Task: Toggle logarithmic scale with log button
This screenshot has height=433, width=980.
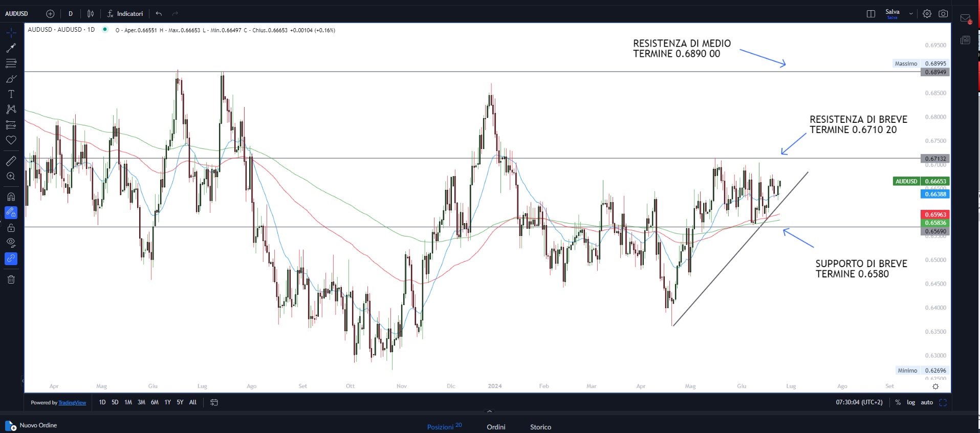Action: [911, 402]
